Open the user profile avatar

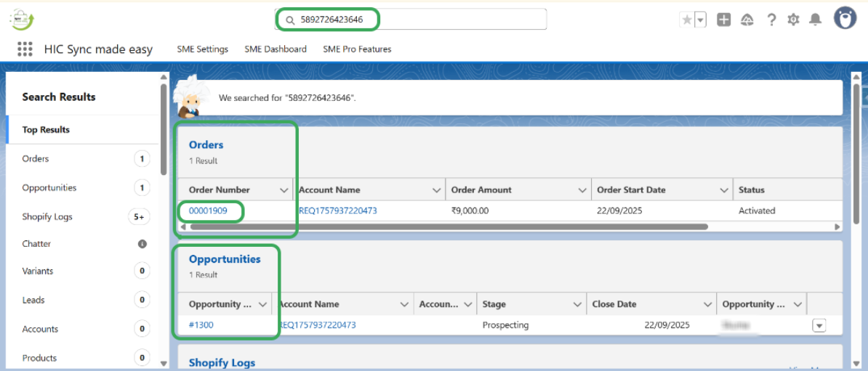(845, 18)
